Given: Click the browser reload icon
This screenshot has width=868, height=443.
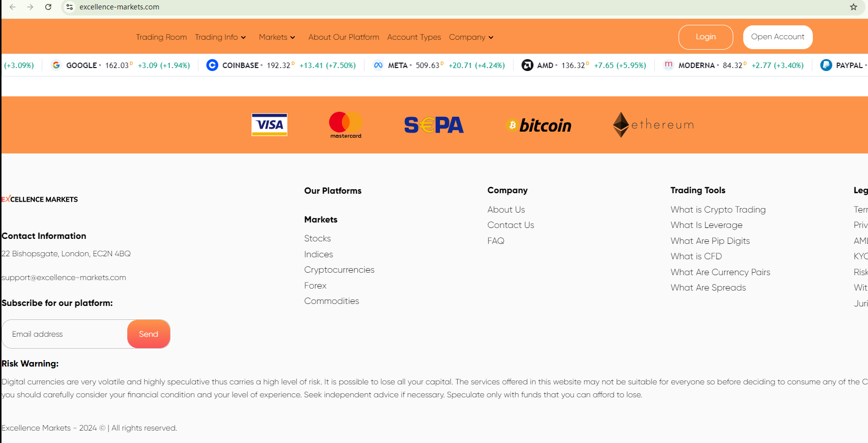Looking at the screenshot, I should click(x=48, y=7).
